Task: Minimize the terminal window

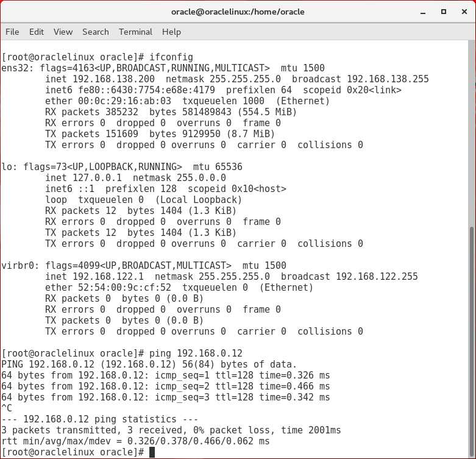Action: (423, 12)
